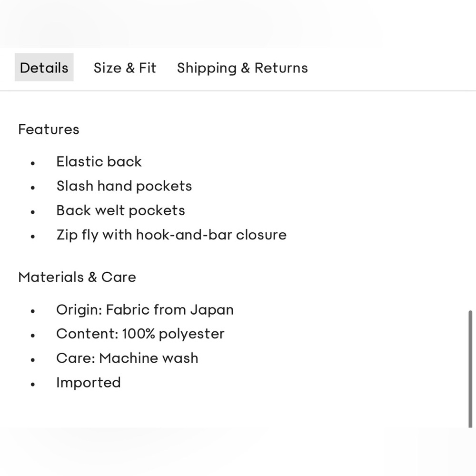Switch to the Size & Fit tab
Screen dimensions: 476x476
(x=125, y=68)
